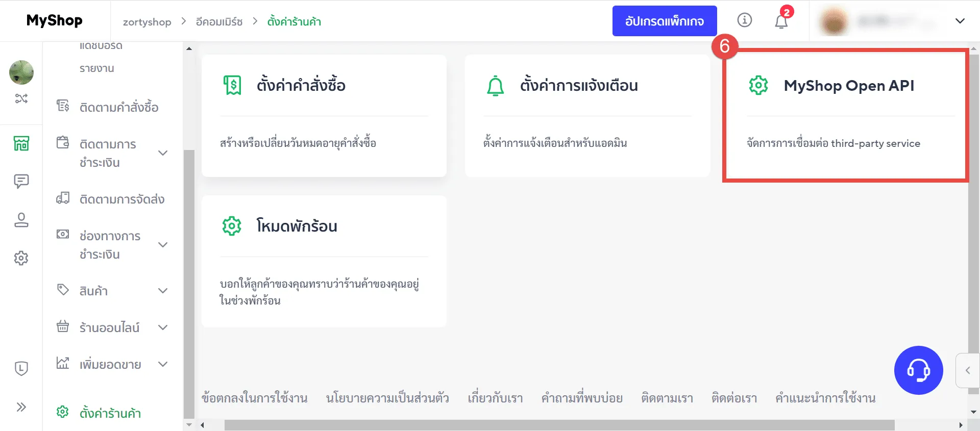Open the MyShop Open API card
Image resolution: width=980 pixels, height=431 pixels.
[x=845, y=115]
